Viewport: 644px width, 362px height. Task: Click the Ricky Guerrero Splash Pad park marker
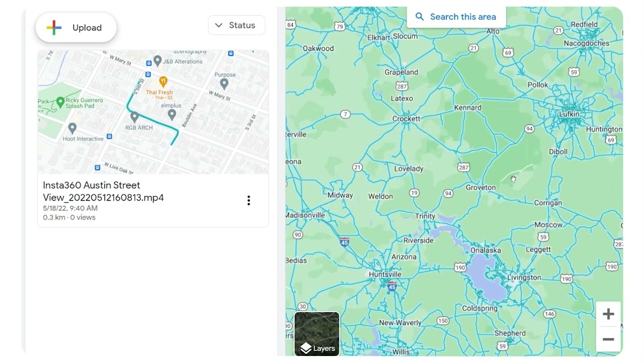click(x=60, y=103)
